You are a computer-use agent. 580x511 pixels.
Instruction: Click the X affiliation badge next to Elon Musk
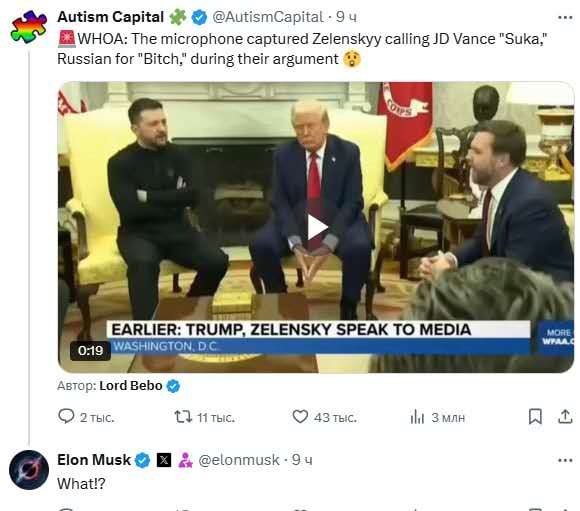coord(164,460)
